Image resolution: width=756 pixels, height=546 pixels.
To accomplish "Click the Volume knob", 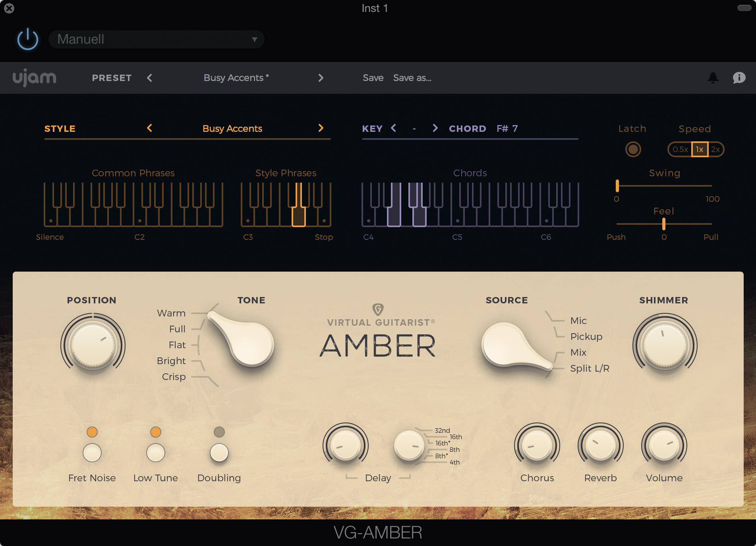I will (x=664, y=445).
